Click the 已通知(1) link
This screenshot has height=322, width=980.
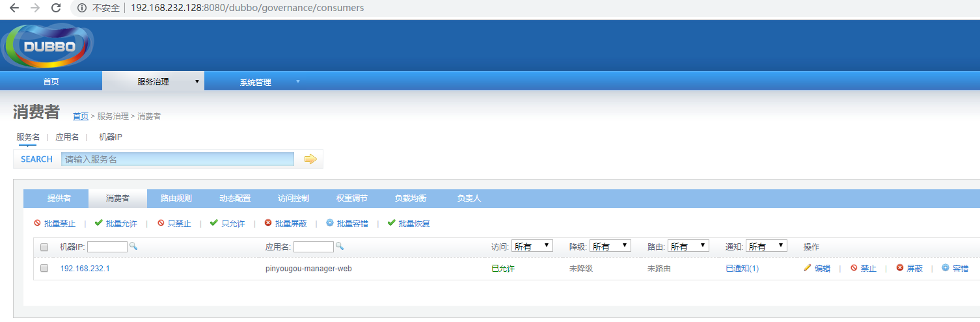click(742, 268)
